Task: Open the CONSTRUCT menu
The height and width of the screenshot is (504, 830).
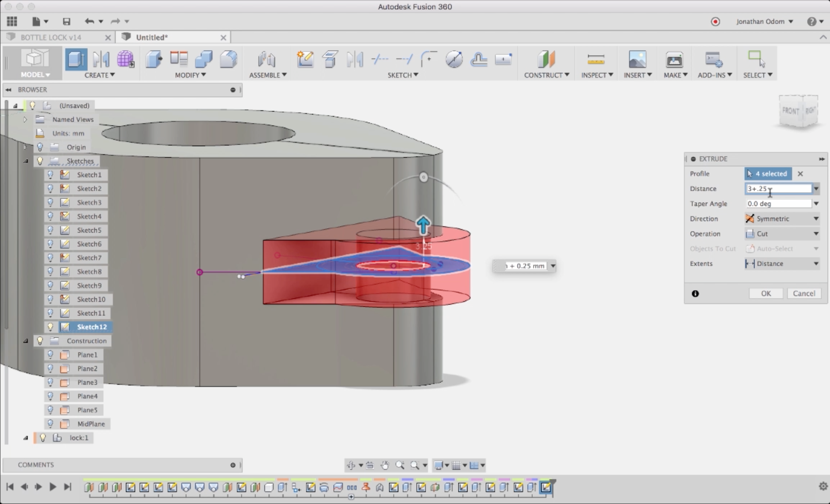Action: [x=546, y=75]
